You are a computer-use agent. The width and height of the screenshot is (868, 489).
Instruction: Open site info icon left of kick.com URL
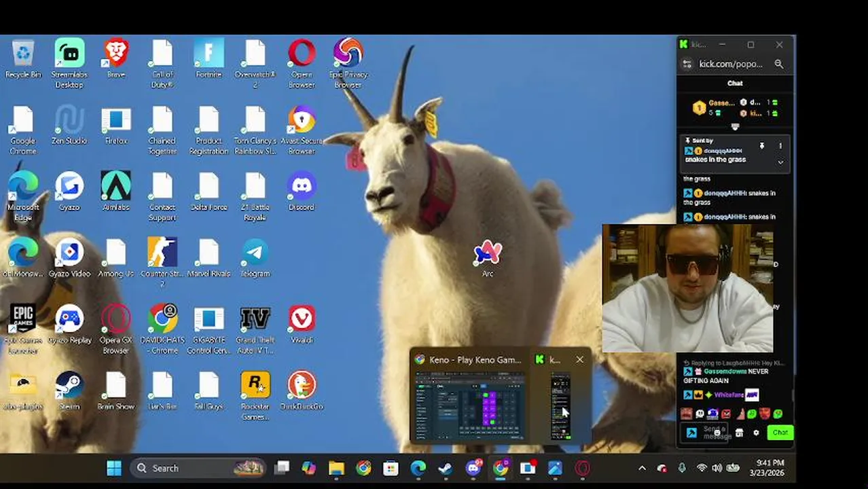(x=686, y=64)
